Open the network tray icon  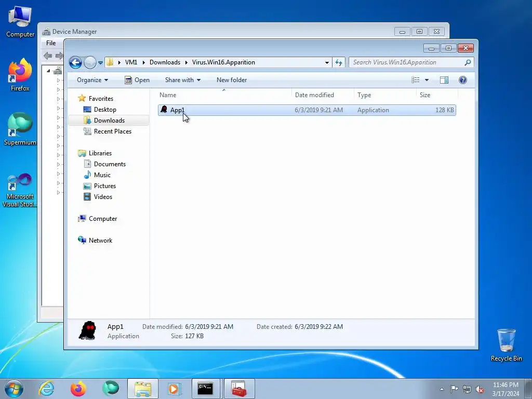(x=467, y=389)
